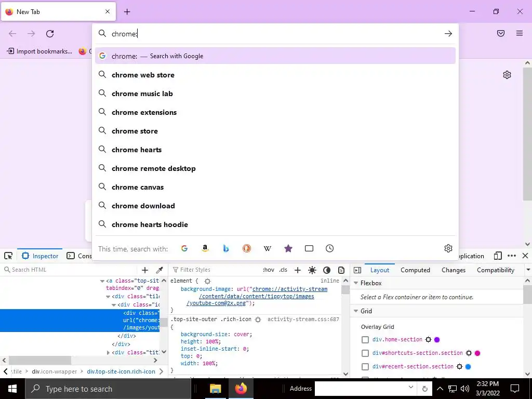This screenshot has width=532, height=399.
Task: Select the Compatibility sidebar tab
Action: click(x=495, y=270)
